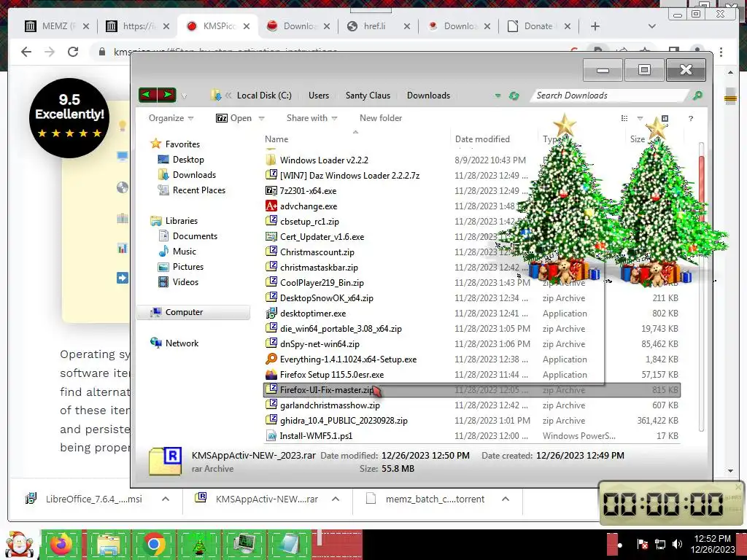Select Recent Places in Favorites
The image size is (747, 560).
pyautogui.click(x=191, y=190)
